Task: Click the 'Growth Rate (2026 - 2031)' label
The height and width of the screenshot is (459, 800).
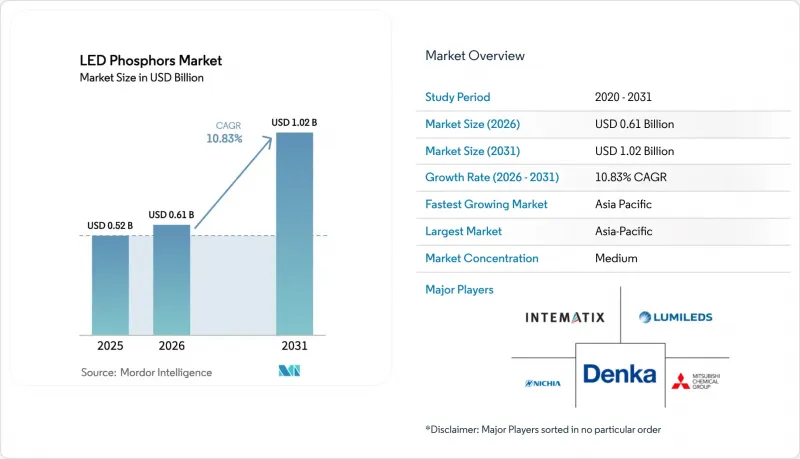Action: [x=492, y=177]
